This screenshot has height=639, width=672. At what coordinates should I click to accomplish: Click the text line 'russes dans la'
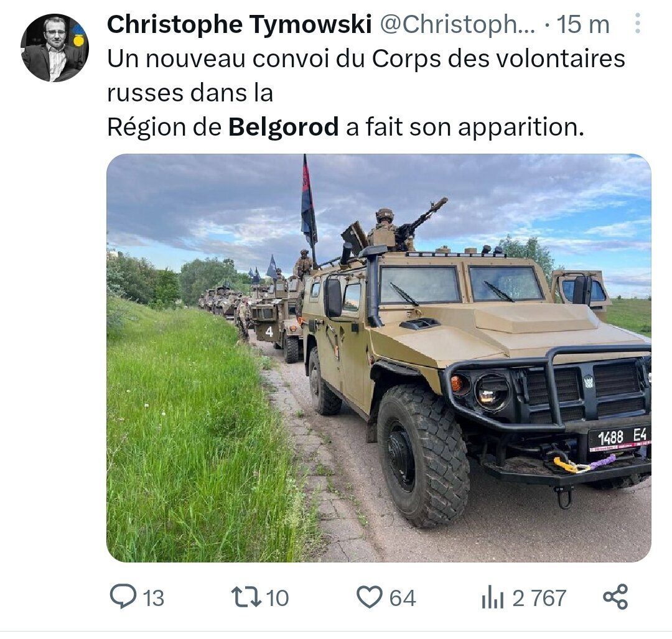pos(190,93)
